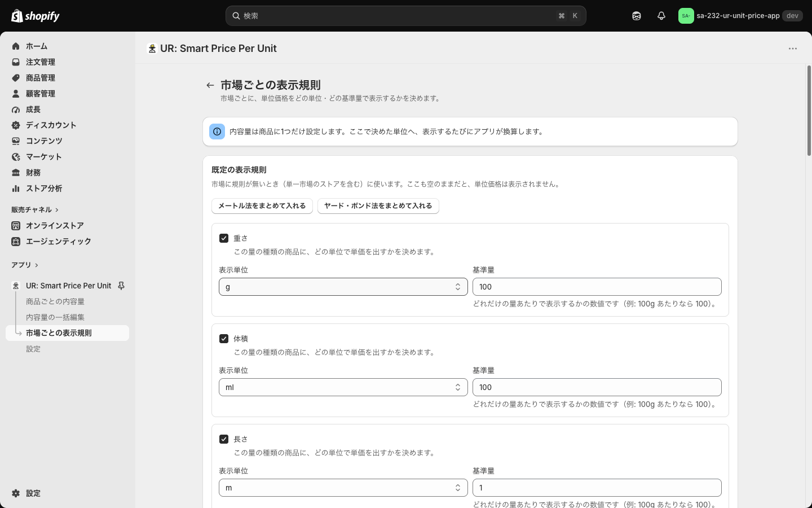Open the three-dot app menu
Image resolution: width=812 pixels, height=508 pixels.
[793, 49]
